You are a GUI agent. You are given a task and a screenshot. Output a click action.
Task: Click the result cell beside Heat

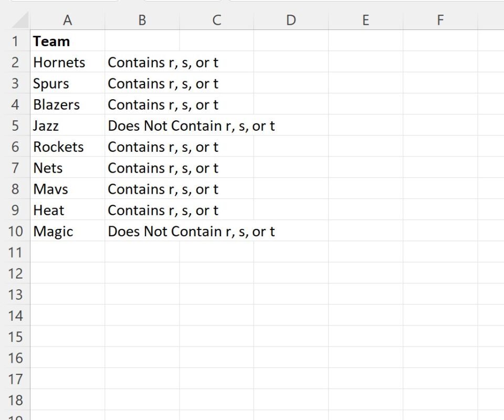[142, 210]
